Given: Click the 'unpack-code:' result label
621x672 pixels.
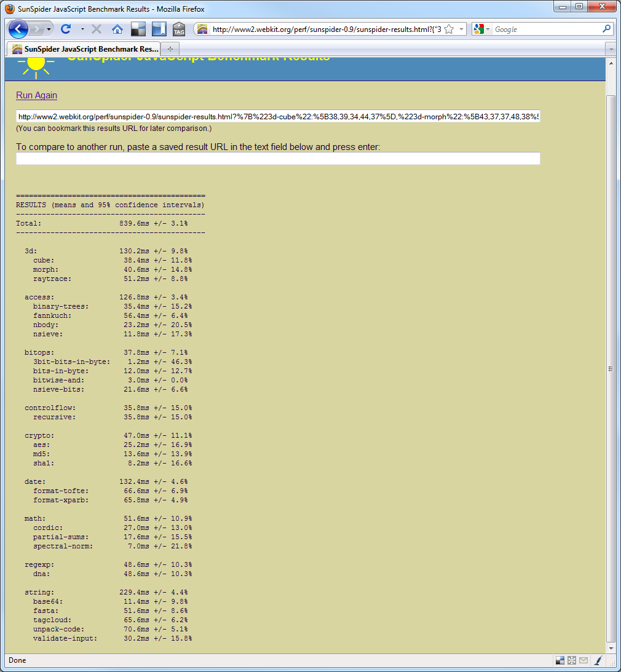Looking at the screenshot, I should click(58, 629).
